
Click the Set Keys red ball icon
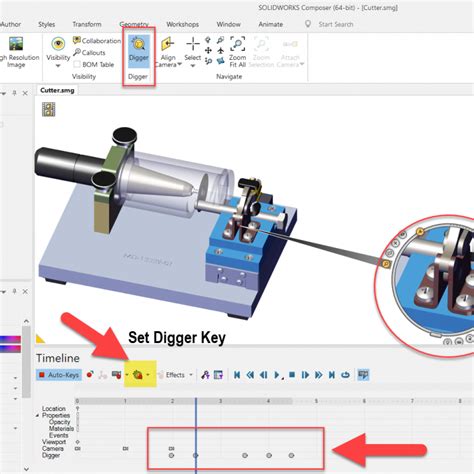[x=90, y=375]
